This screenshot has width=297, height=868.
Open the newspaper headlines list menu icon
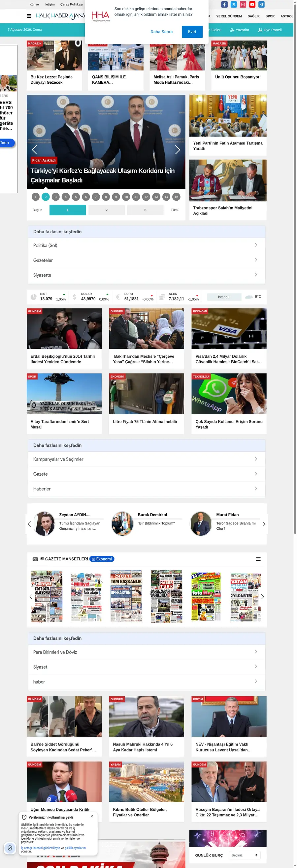point(258,559)
